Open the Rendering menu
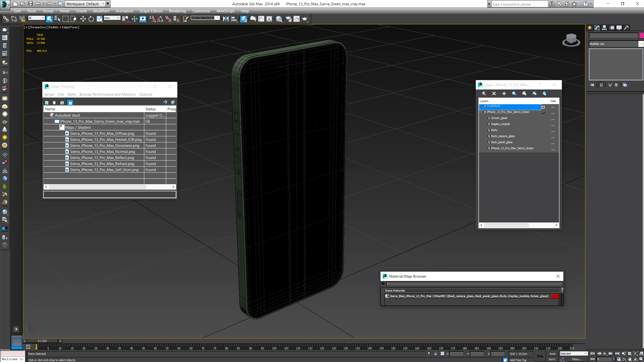This screenshot has height=362, width=644. pos(177,11)
